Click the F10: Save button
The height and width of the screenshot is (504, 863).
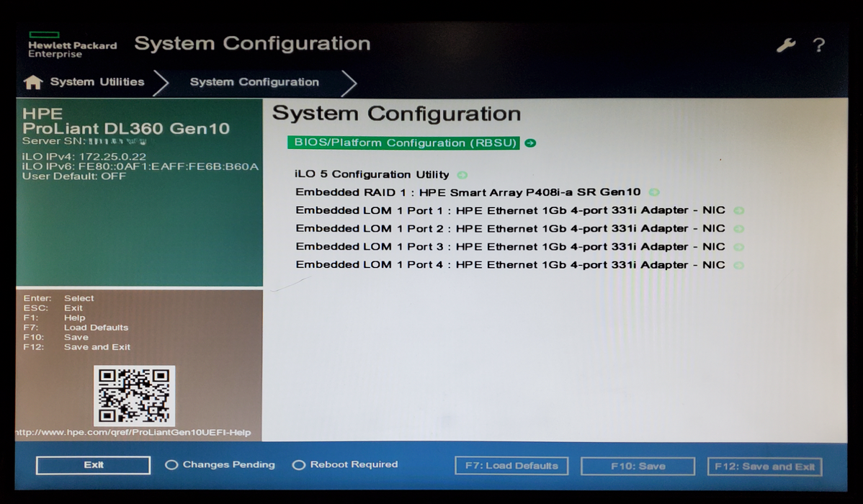click(638, 466)
